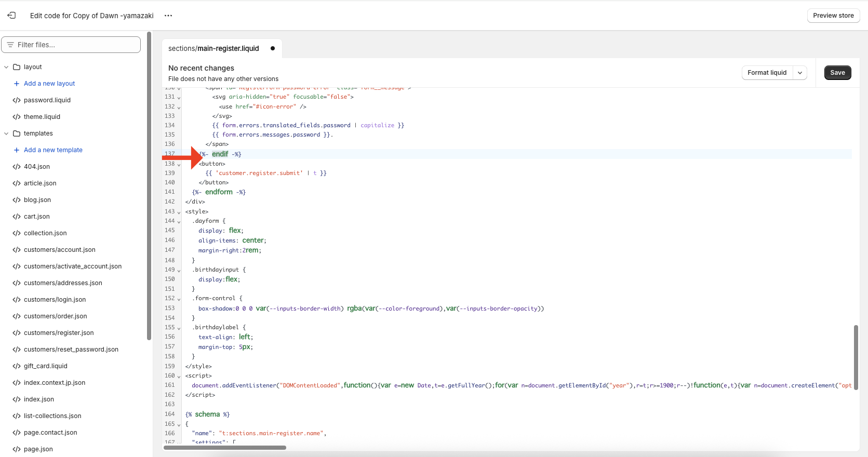Collapse the layout folder chevron
The width and height of the screenshot is (868, 457).
point(6,67)
